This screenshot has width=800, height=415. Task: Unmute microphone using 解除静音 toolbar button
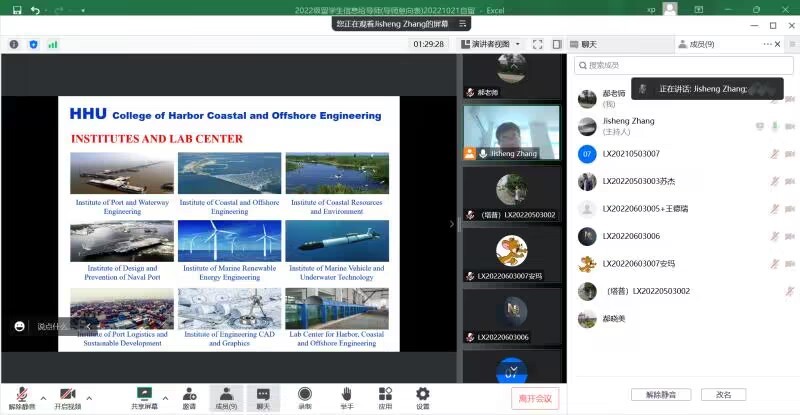pos(21,397)
